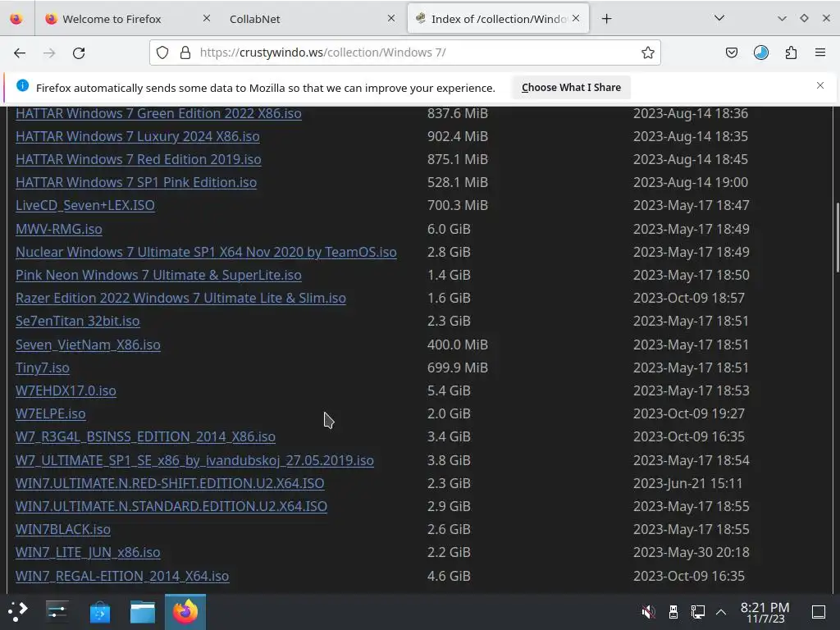View site security padlock info

pos(185,52)
